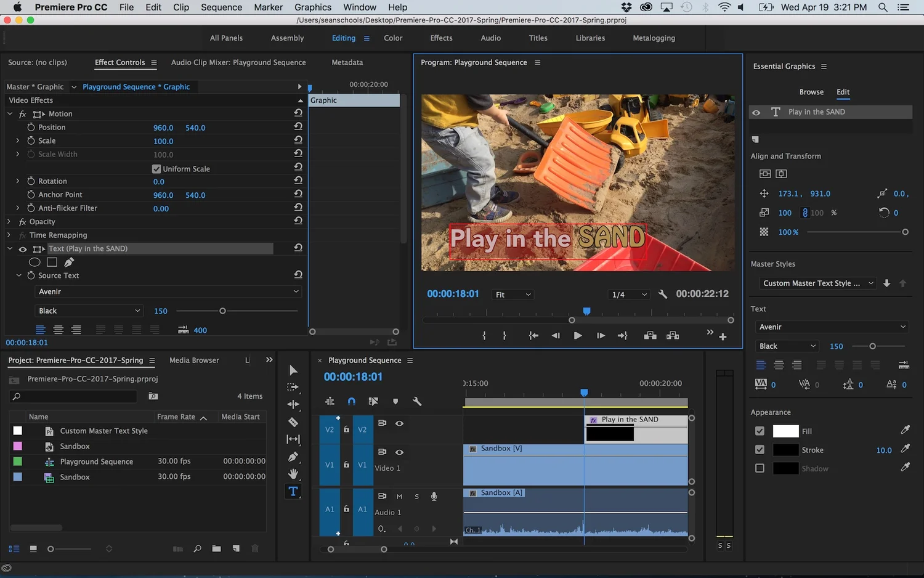Switch to the Browse tab in Essential Graphics
Viewport: 924px width, 578px height.
click(811, 92)
